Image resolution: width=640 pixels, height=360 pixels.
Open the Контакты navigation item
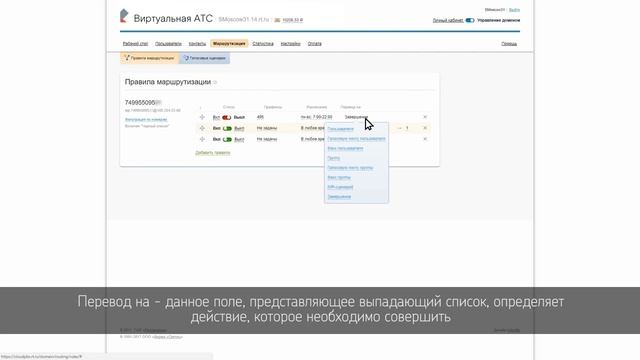197,44
